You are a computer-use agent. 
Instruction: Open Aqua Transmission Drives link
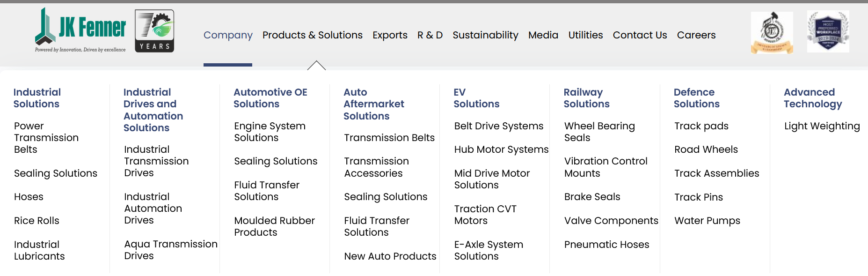tap(171, 250)
